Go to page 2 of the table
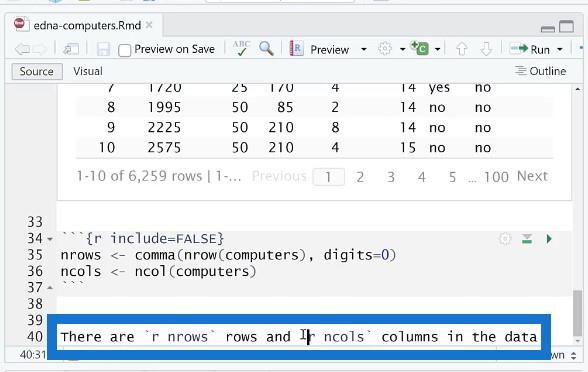This screenshot has height=372, width=588. 360,177
